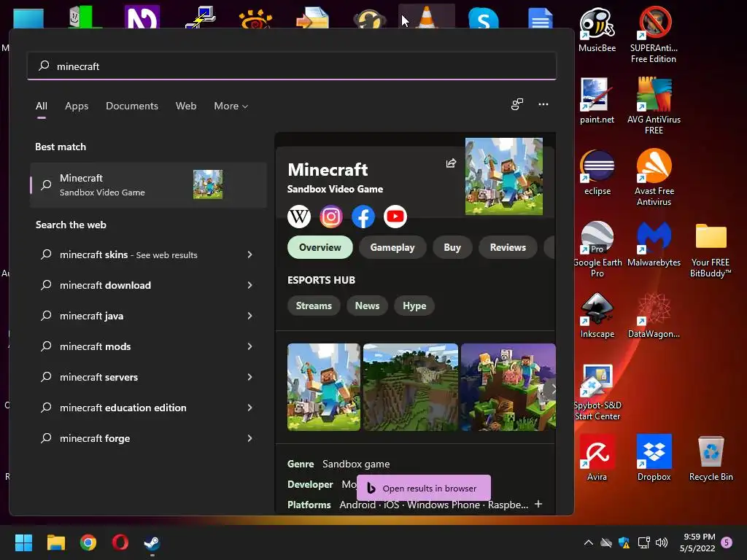
Task: Click Open results in browser
Action: (x=424, y=488)
